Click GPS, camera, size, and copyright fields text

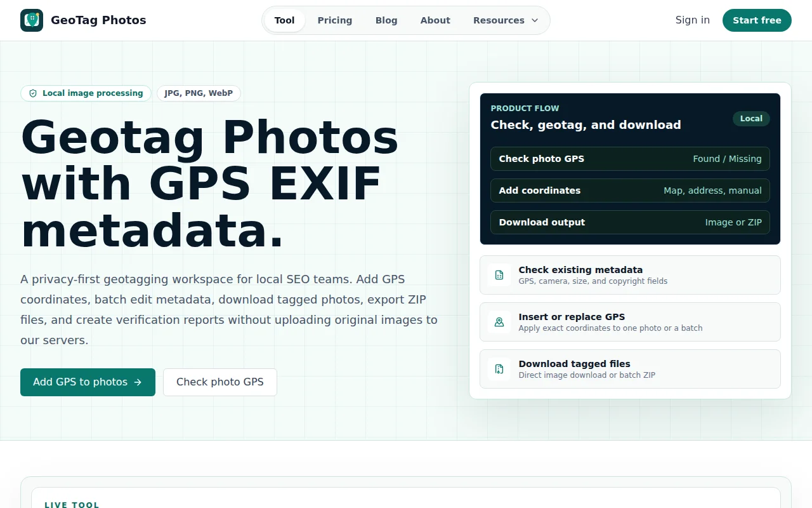[593, 281]
